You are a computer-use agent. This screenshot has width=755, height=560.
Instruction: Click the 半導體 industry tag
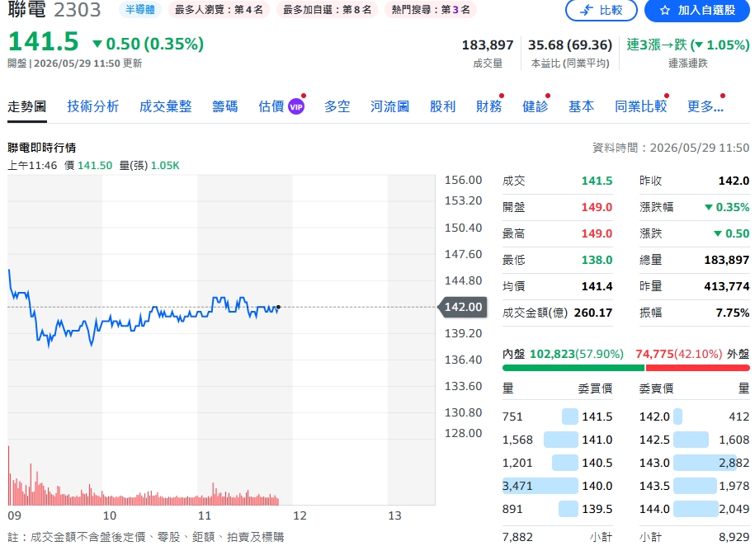pos(140,10)
